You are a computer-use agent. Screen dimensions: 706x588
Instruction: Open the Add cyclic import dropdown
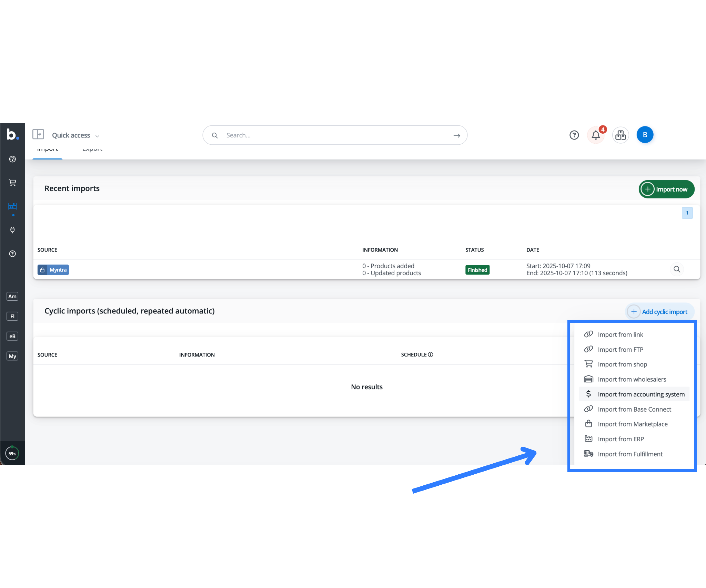[659, 311]
